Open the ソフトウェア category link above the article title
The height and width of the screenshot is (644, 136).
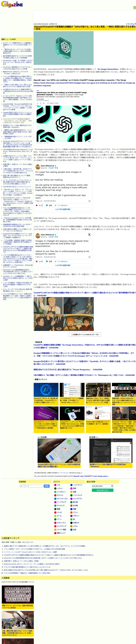click(x=131, y=24)
